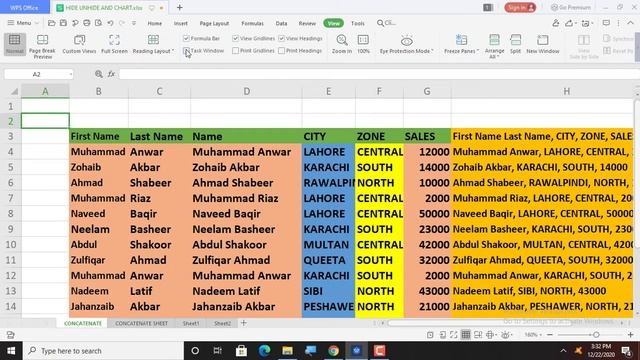Open the Reading Layout option
640x360 pixels.
coord(153,44)
